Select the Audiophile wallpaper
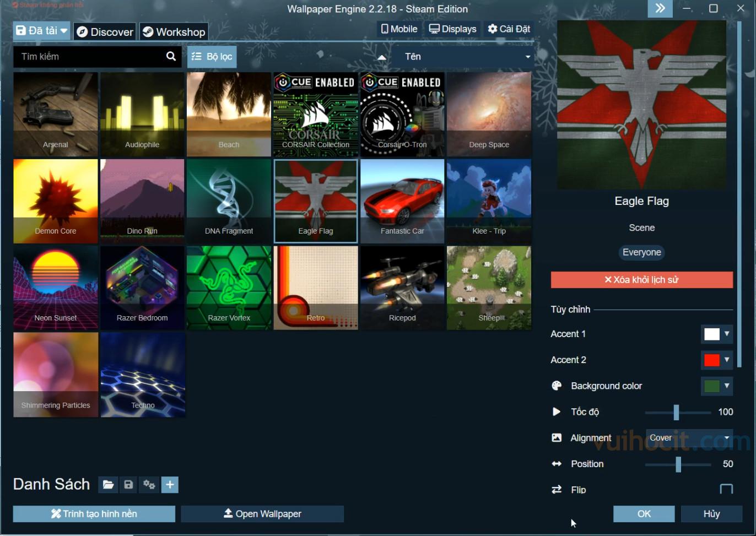The image size is (756, 536). pos(142,114)
